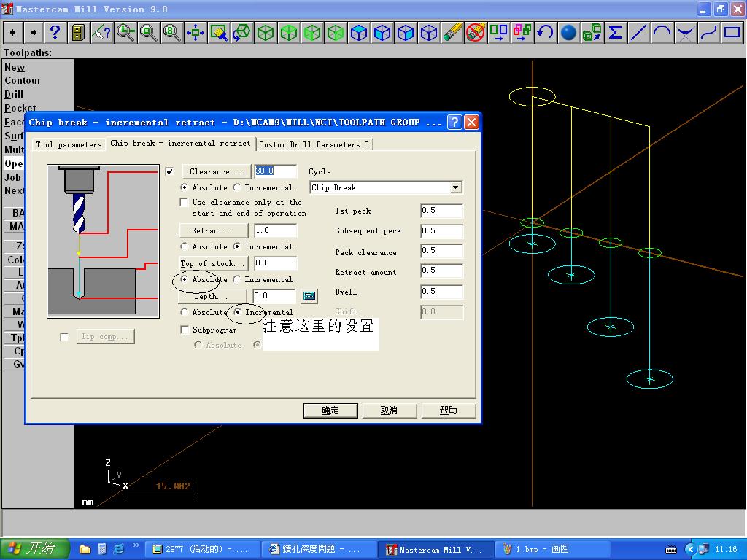Click the blue curved Undo arrow icon
This screenshot has width=747, height=560.
click(545, 32)
